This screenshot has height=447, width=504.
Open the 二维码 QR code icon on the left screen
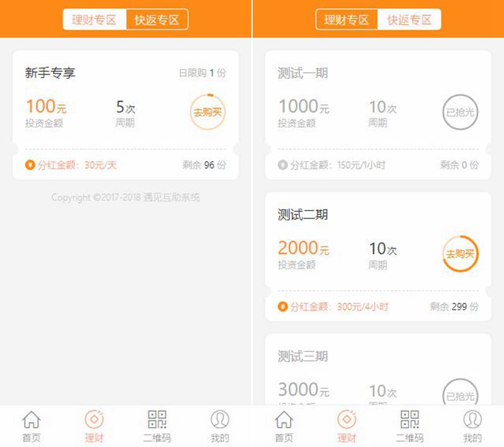coord(157,420)
